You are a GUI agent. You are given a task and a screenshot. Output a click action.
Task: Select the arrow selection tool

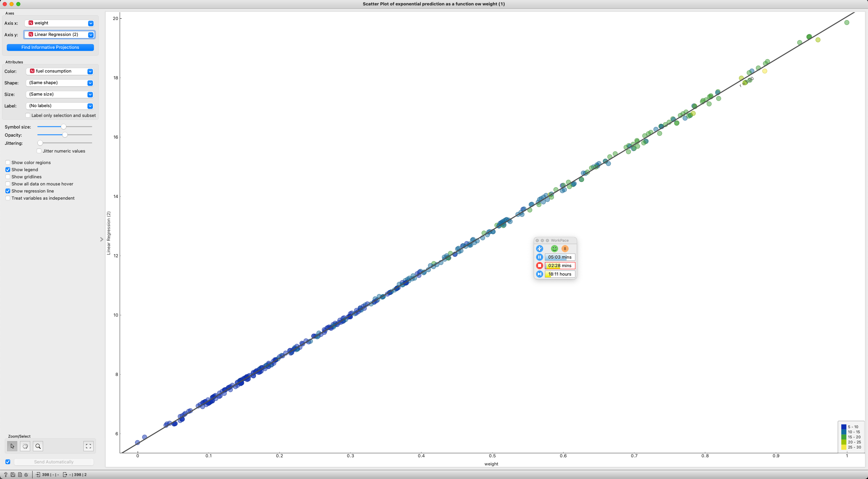tap(12, 446)
